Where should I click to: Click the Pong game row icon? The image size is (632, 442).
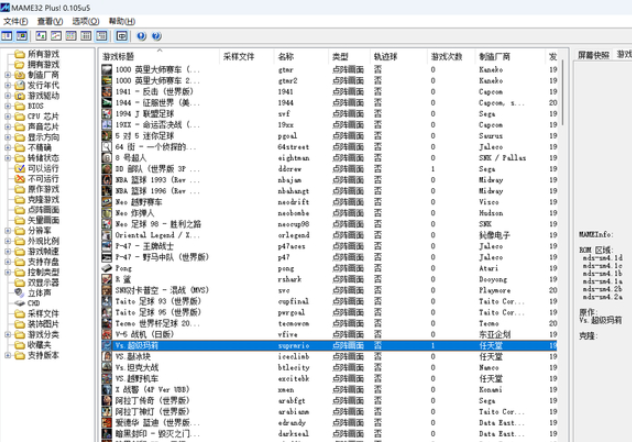107,268
